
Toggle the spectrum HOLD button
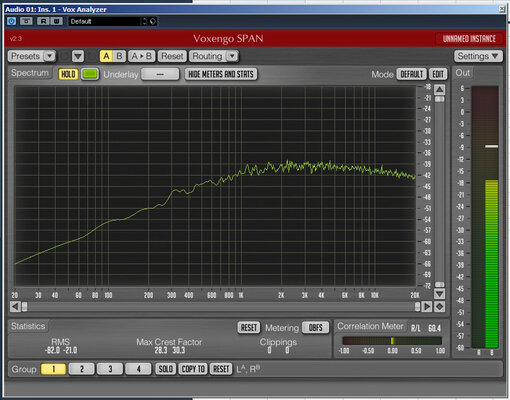pos(68,74)
